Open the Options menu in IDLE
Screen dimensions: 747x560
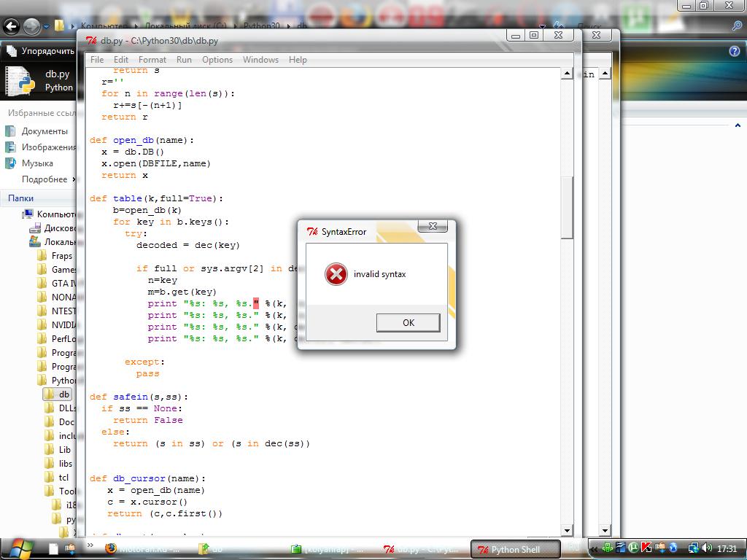217,60
